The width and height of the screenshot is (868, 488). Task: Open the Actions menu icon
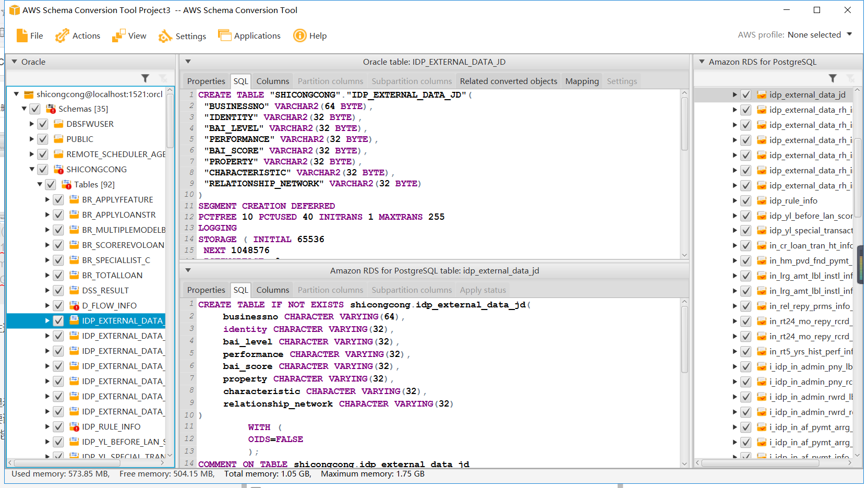click(x=62, y=35)
